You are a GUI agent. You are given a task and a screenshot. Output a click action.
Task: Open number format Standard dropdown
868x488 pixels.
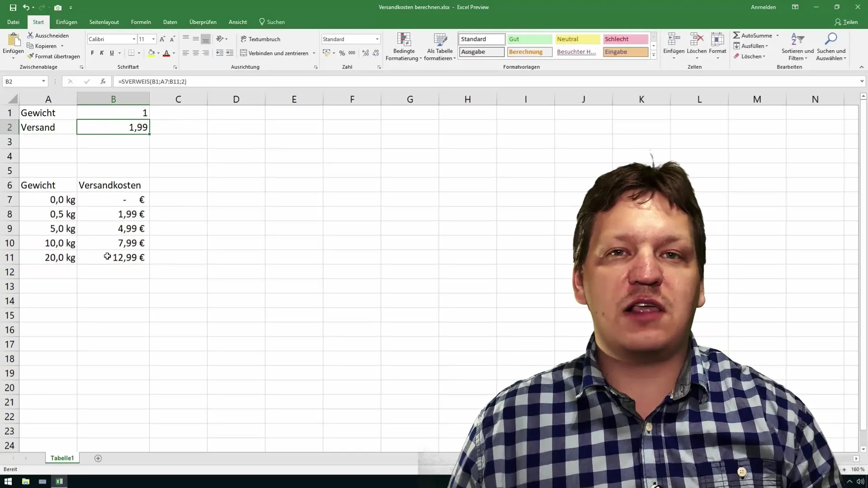[377, 39]
